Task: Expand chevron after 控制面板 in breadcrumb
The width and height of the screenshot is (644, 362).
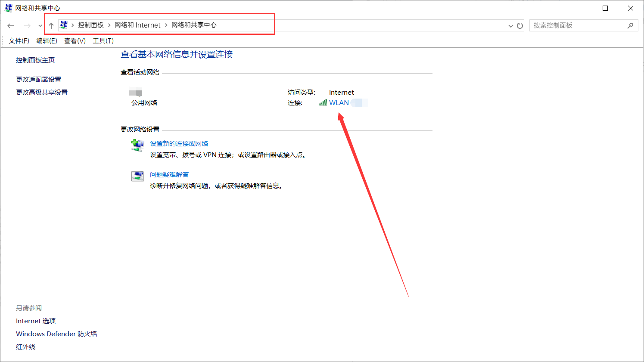Action: [x=109, y=25]
